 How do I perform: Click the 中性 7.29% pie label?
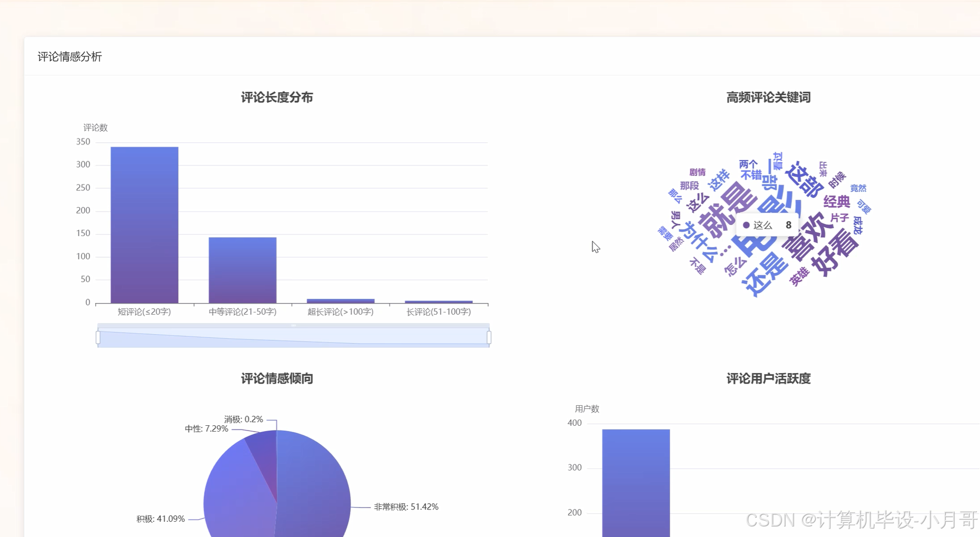pyautogui.click(x=205, y=428)
